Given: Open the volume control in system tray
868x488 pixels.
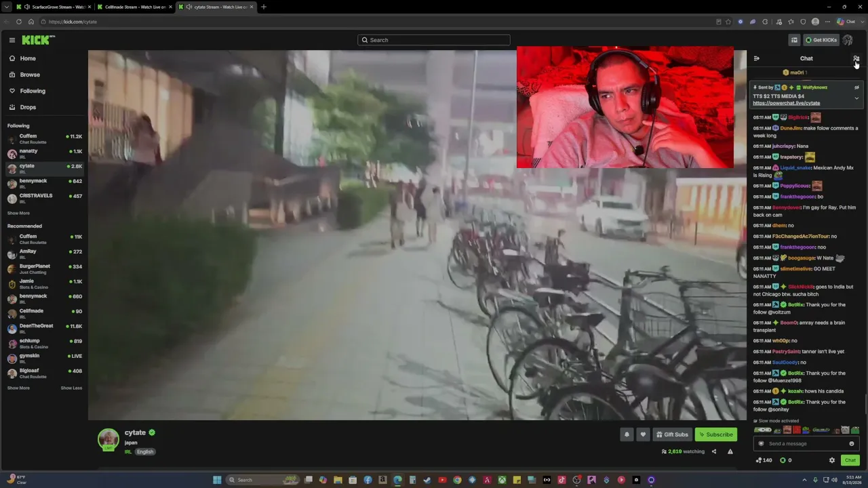Looking at the screenshot, I should coord(834,480).
